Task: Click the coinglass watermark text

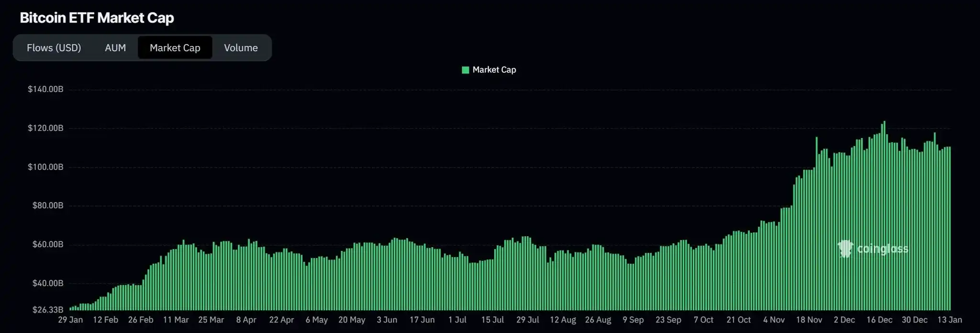Action: pos(882,249)
